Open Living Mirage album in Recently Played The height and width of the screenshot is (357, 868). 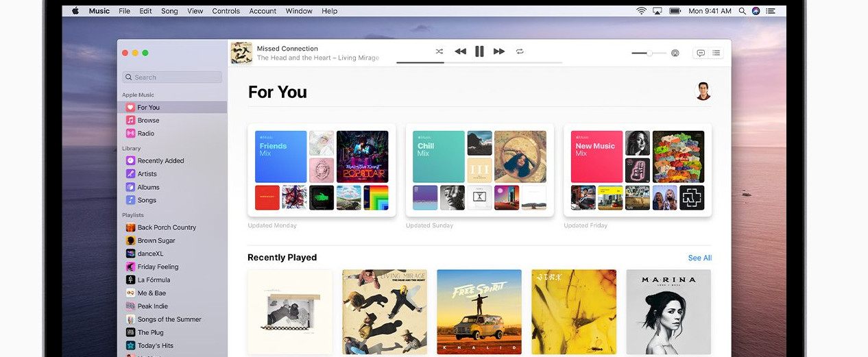click(385, 312)
